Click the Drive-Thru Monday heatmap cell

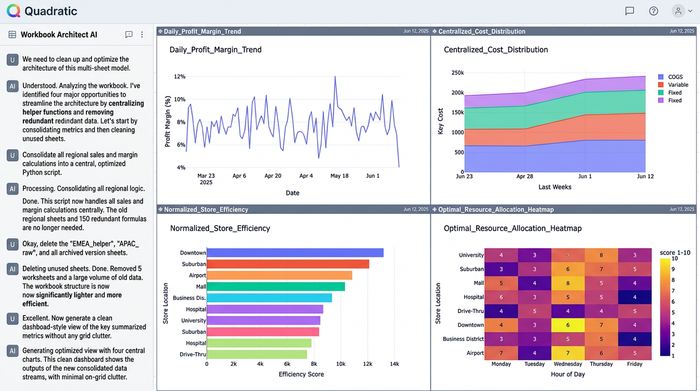click(x=501, y=311)
